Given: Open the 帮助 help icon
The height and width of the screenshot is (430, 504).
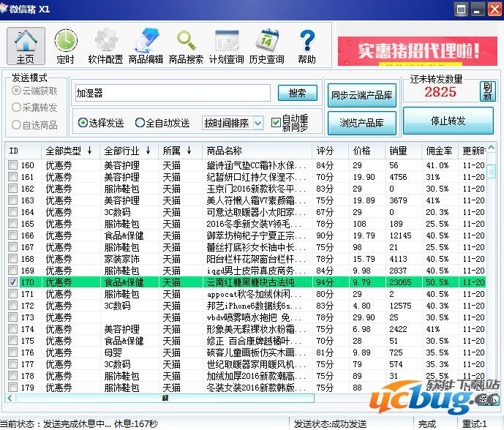Looking at the screenshot, I should tap(307, 46).
